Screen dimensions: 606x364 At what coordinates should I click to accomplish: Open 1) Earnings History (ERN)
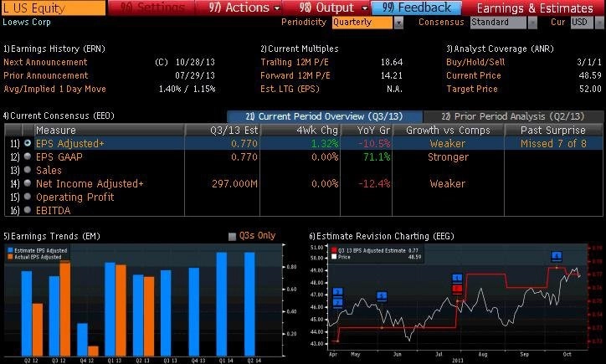coord(54,49)
